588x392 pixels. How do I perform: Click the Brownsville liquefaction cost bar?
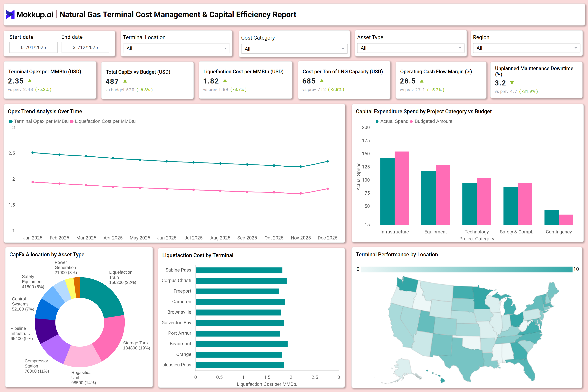click(x=238, y=312)
